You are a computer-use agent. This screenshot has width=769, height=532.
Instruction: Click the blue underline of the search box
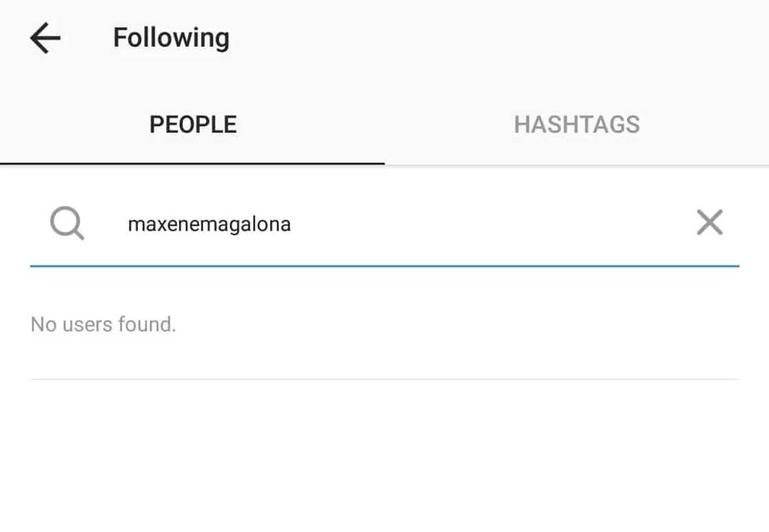pyautogui.click(x=384, y=265)
